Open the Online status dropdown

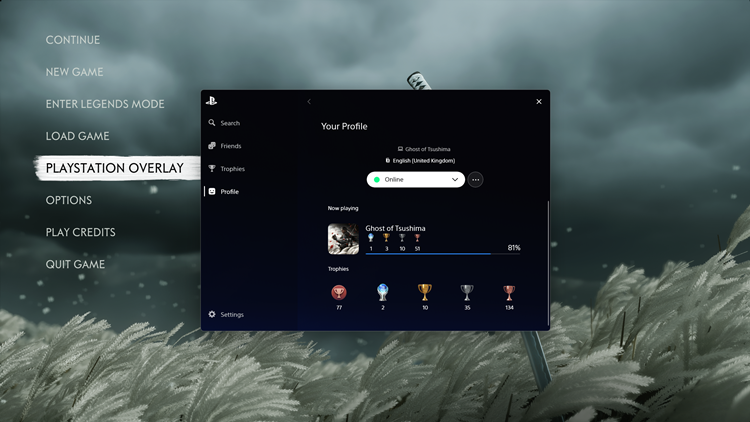[x=416, y=179]
